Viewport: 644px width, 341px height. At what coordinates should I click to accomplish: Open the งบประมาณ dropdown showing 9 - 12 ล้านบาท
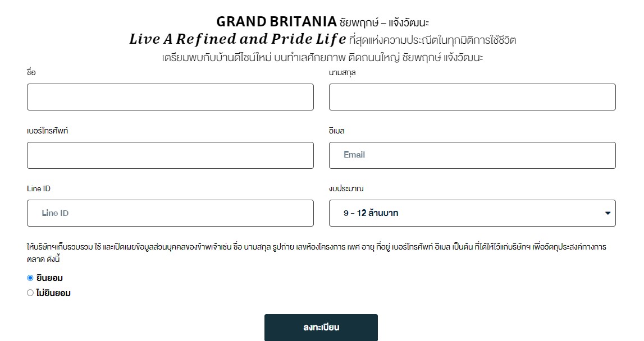point(472,213)
